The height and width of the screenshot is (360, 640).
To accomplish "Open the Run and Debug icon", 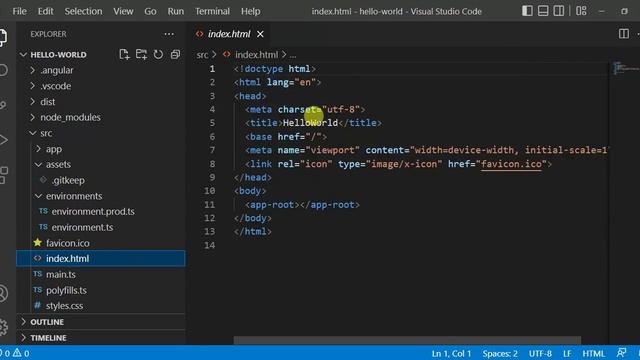I will click(x=3, y=140).
